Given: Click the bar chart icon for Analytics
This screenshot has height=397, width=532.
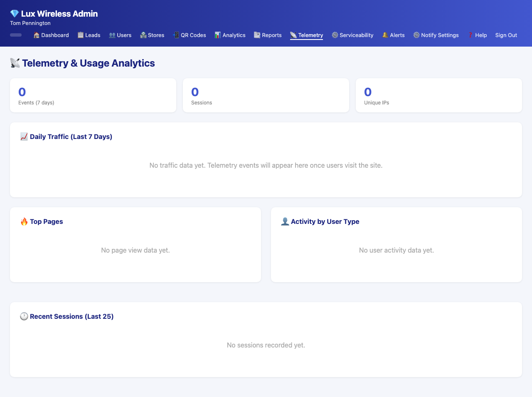Looking at the screenshot, I should point(218,35).
